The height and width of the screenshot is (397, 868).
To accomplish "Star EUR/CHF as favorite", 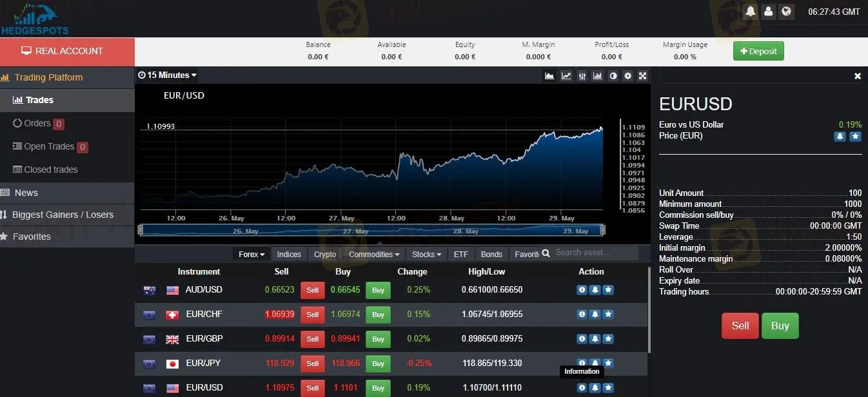I will [608, 315].
